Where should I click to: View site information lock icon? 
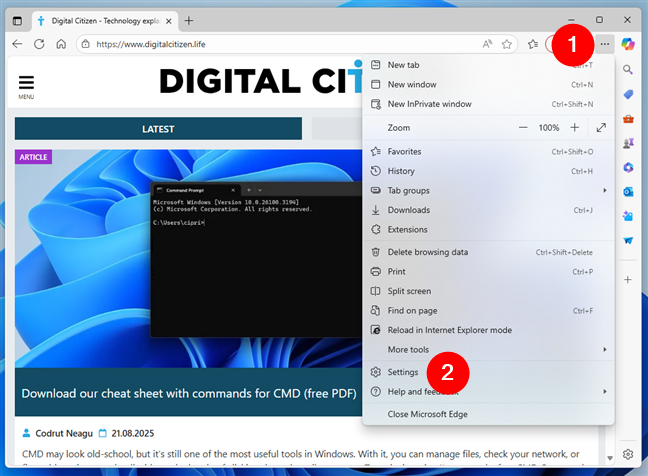click(x=86, y=44)
